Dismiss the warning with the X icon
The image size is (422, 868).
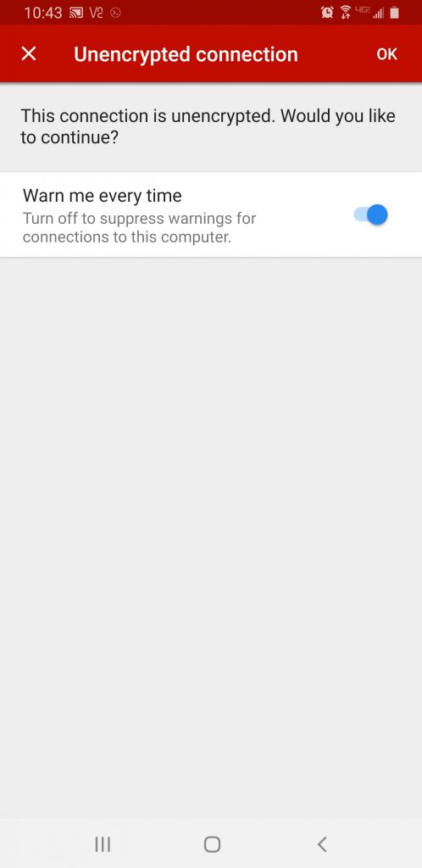point(29,53)
